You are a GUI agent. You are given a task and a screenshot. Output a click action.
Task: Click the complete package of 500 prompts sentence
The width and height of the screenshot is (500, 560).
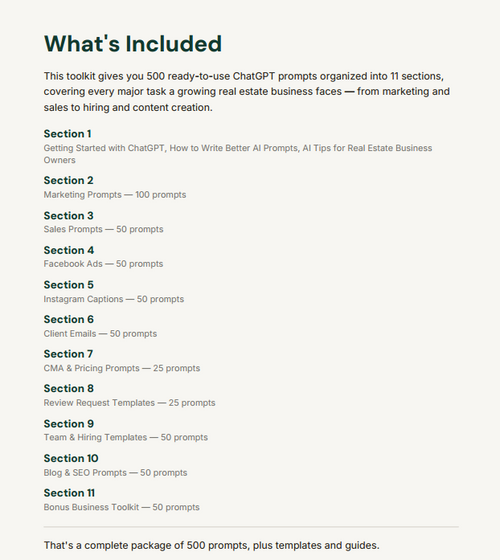click(x=211, y=545)
